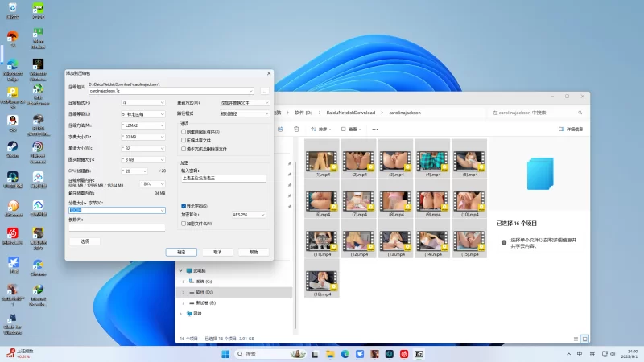Switch Explorer to the large thumbnails view icon
The height and width of the screenshot is (362, 644).
(x=585, y=339)
